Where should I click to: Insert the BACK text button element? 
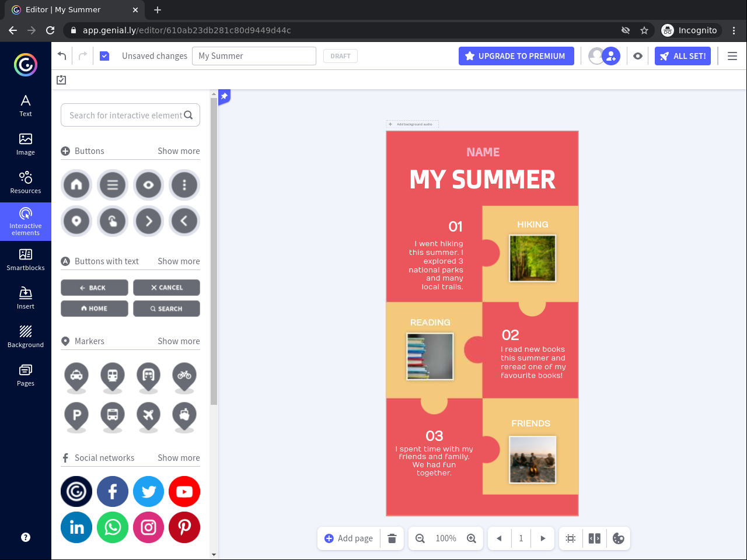click(x=95, y=288)
